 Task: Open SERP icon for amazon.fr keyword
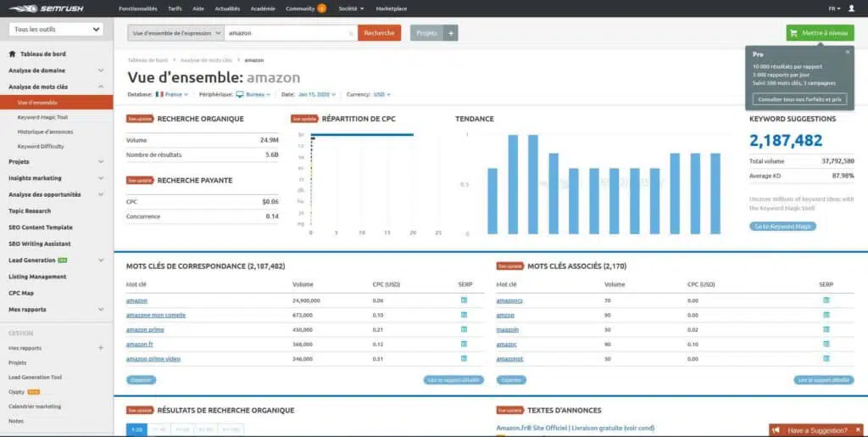click(x=464, y=344)
